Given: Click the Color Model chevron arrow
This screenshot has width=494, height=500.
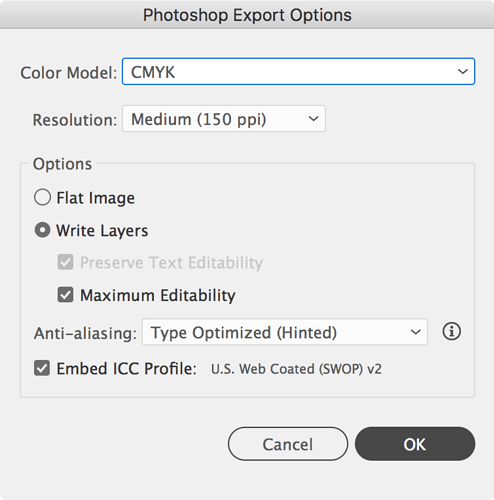Looking at the screenshot, I should point(463,71).
